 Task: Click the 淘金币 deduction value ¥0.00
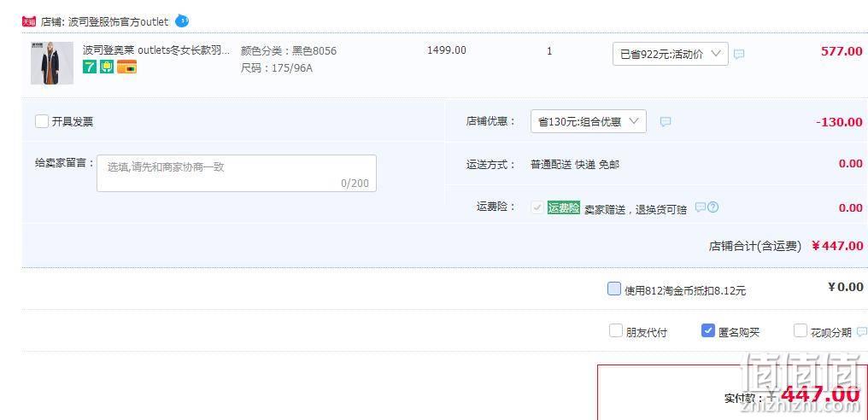tap(846, 287)
